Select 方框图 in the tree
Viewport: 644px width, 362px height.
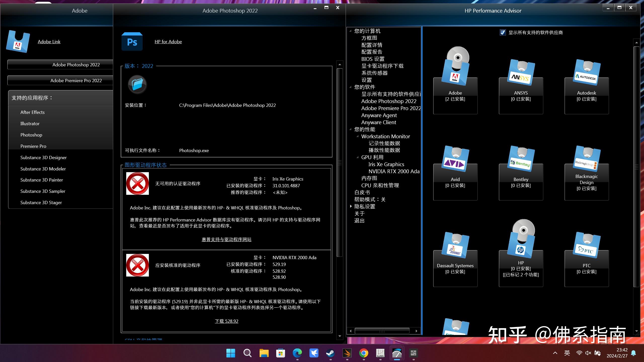point(369,38)
